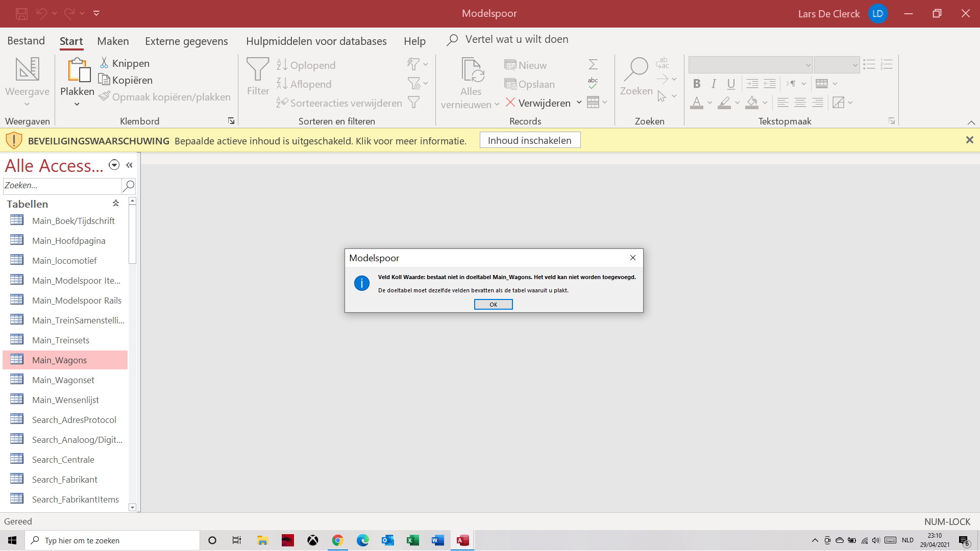Expand the Plakken dropdown arrow

pyautogui.click(x=77, y=104)
